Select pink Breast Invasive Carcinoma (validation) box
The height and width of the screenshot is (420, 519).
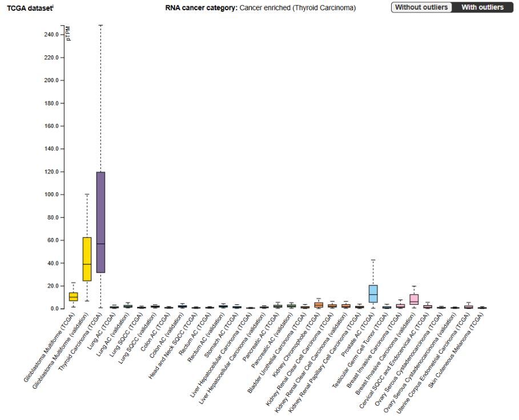pyautogui.click(x=414, y=299)
